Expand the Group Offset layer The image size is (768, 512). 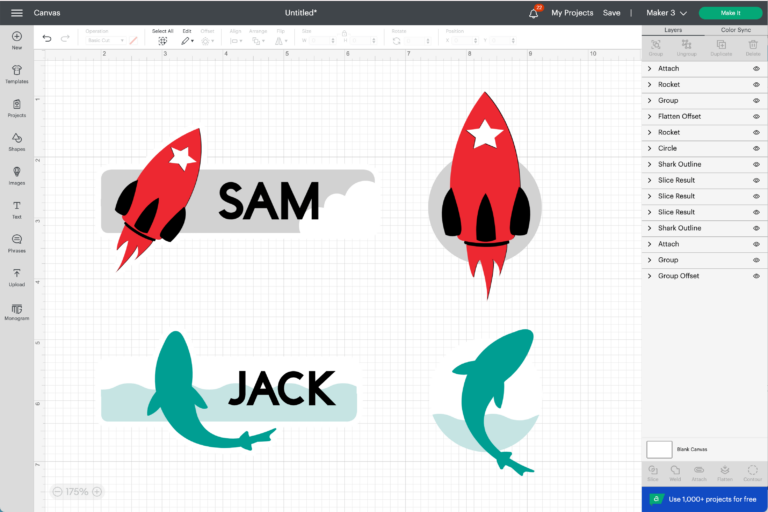point(650,276)
